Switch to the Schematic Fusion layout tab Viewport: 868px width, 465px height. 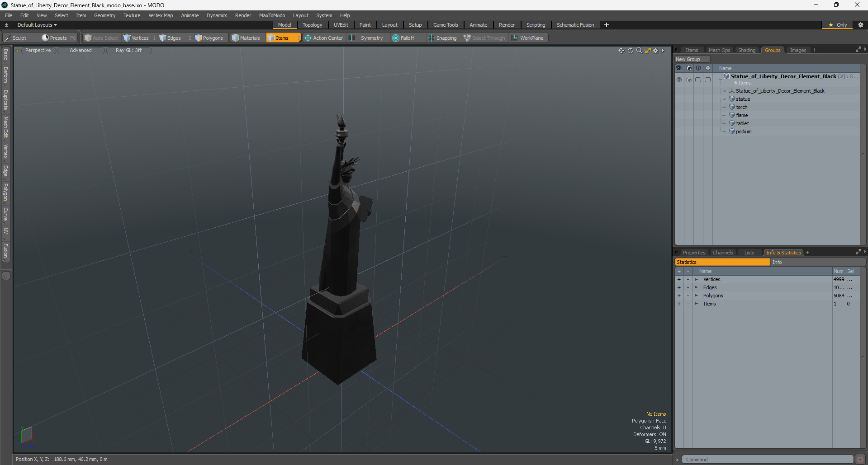point(575,25)
